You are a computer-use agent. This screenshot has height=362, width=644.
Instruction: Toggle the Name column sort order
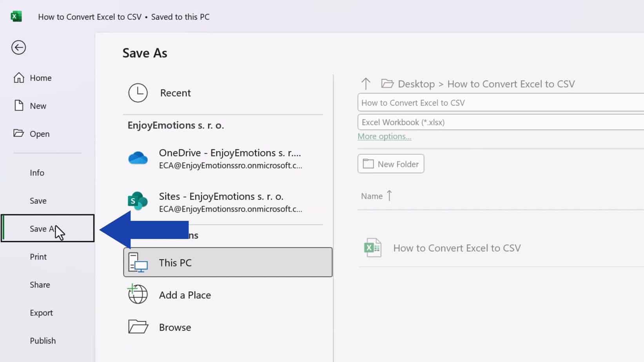pyautogui.click(x=376, y=195)
